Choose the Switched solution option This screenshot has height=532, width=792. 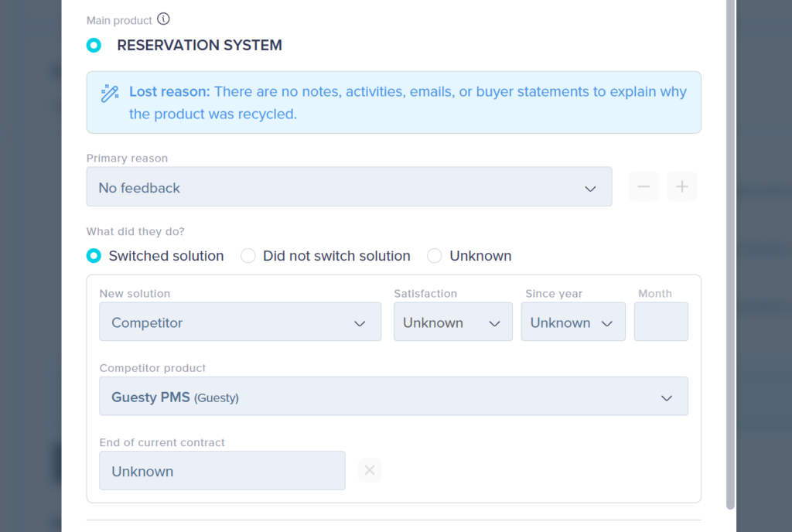click(x=94, y=256)
